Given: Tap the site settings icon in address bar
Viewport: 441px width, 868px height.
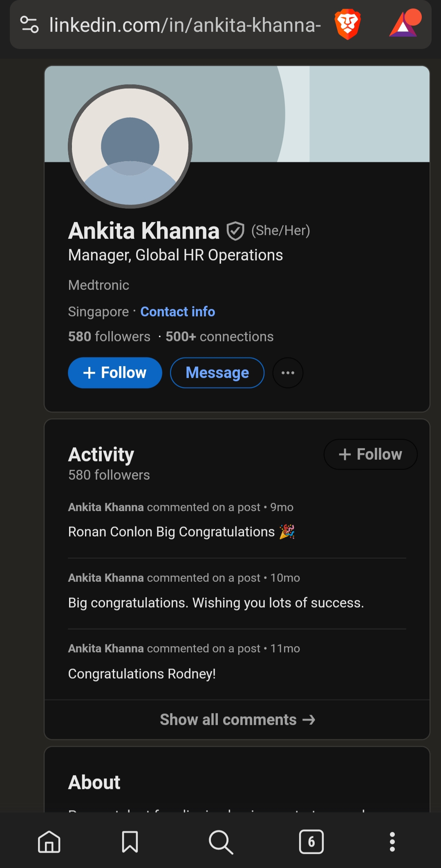Looking at the screenshot, I should point(29,24).
